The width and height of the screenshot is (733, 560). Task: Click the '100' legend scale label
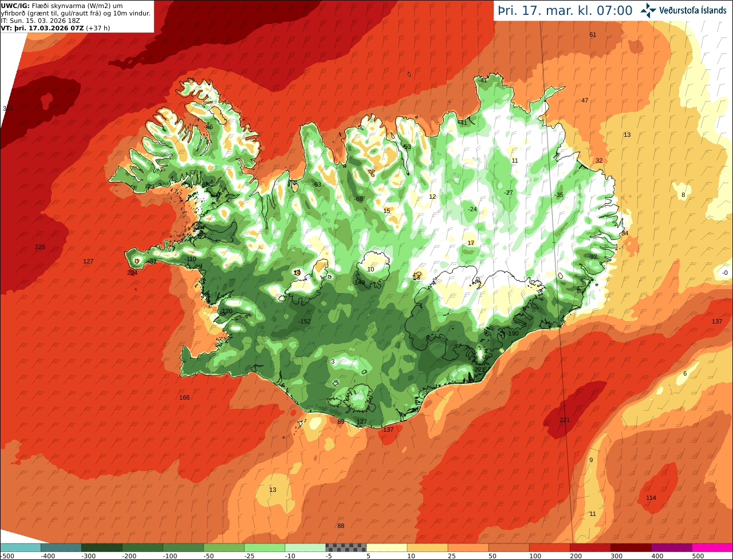point(535,556)
